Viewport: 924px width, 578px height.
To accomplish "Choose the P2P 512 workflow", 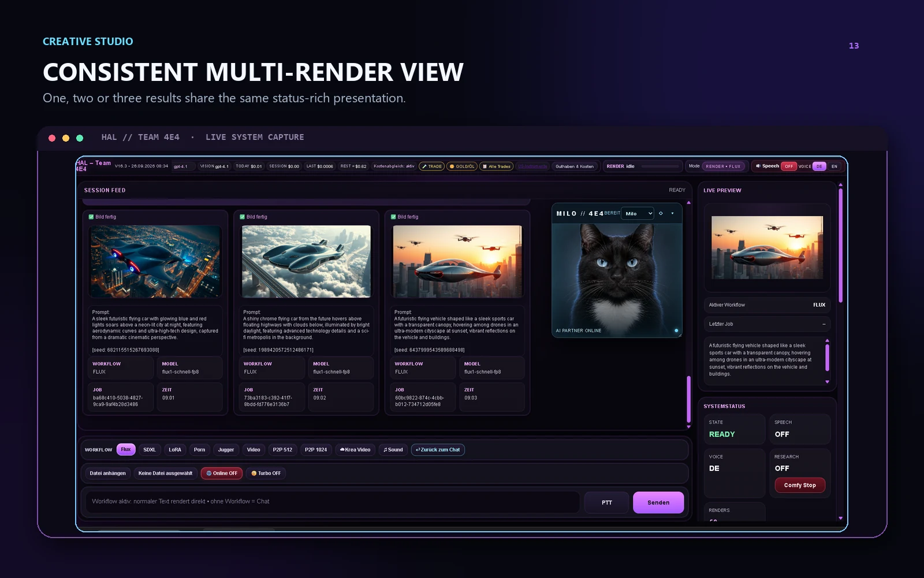I will (x=282, y=450).
